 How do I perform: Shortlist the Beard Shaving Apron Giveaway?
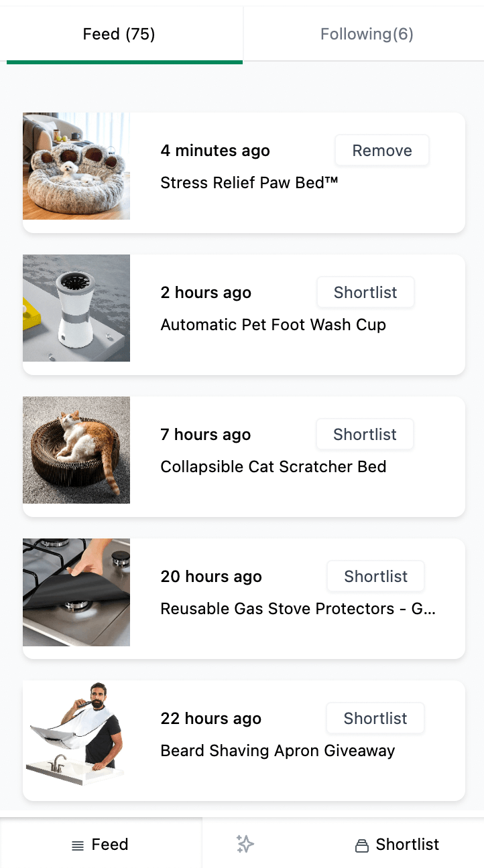[375, 719]
